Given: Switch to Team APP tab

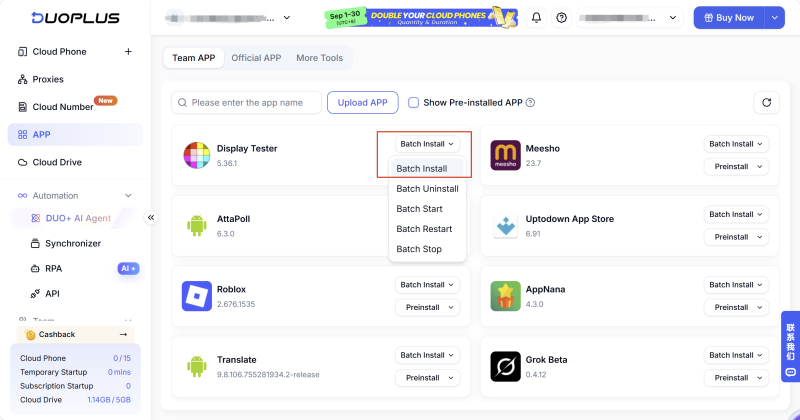Looking at the screenshot, I should [194, 58].
